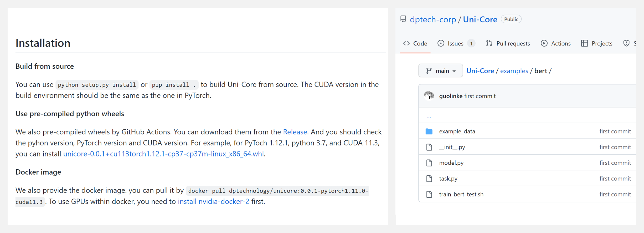Navigate up via the parent directory dots
Screen dimensions: 644x233
coord(429,116)
